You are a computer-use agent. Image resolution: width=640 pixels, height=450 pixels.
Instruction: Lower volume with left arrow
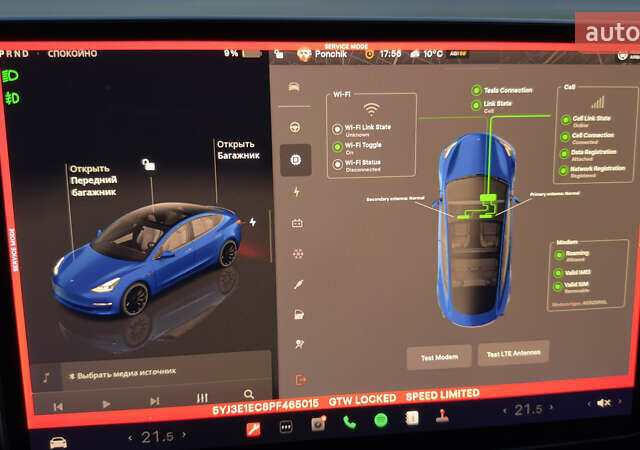click(589, 404)
